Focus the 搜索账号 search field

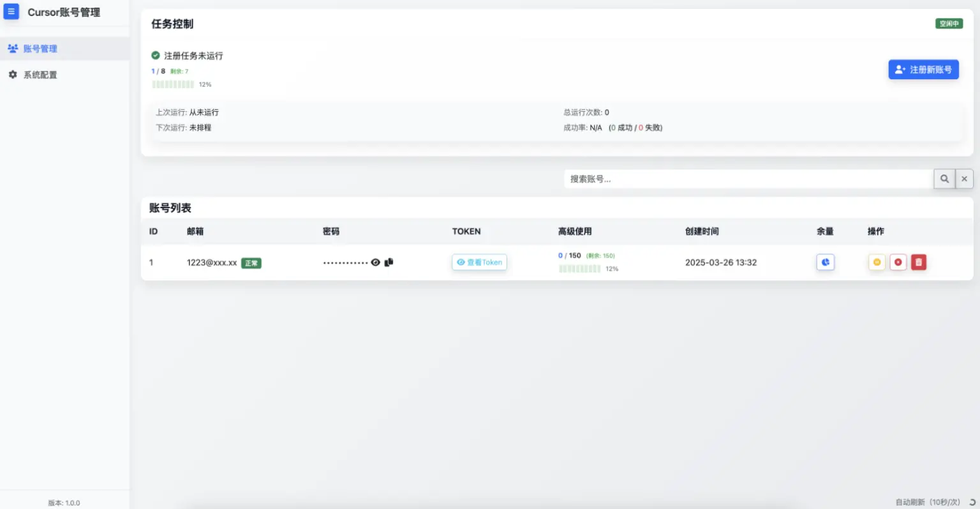coord(748,179)
